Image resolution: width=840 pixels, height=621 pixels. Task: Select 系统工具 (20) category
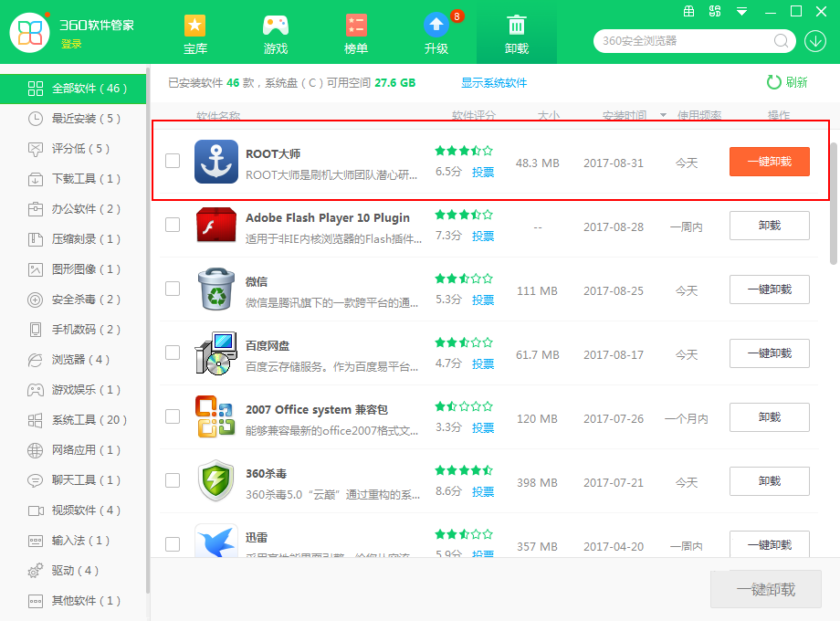73,420
